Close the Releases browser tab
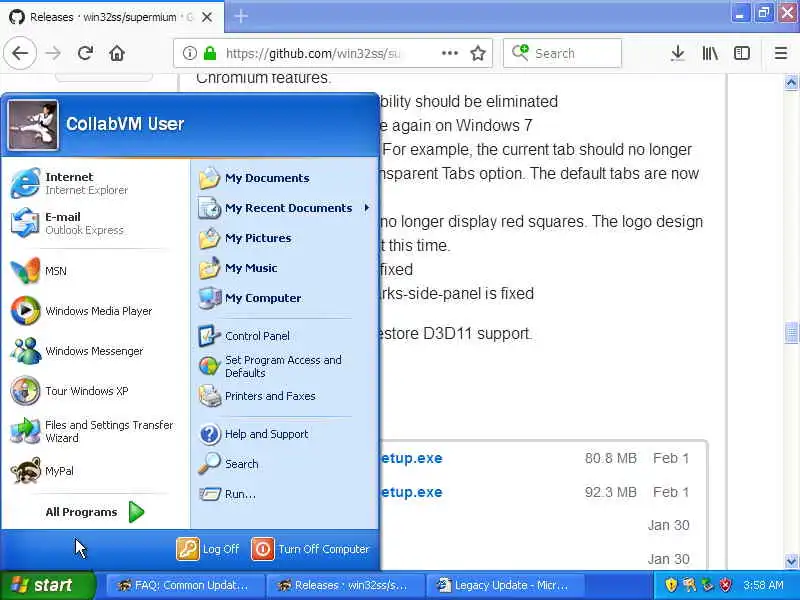800x600 pixels. pos(207,17)
